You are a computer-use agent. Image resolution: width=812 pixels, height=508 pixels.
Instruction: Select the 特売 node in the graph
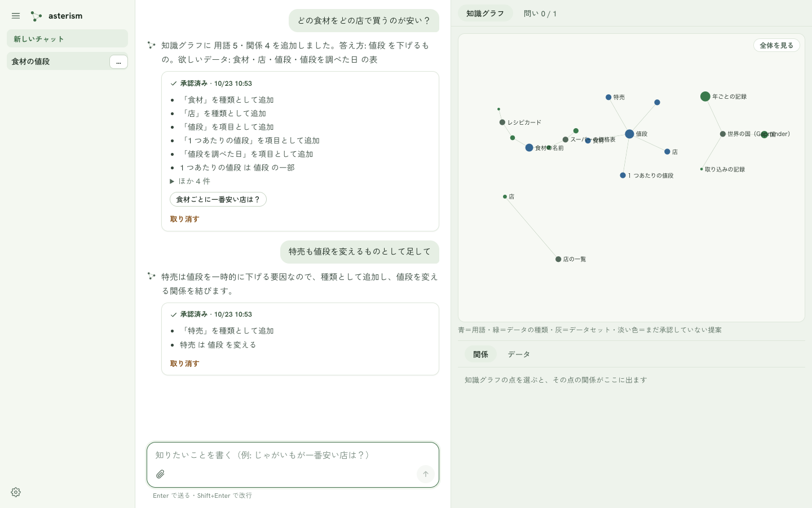click(608, 97)
